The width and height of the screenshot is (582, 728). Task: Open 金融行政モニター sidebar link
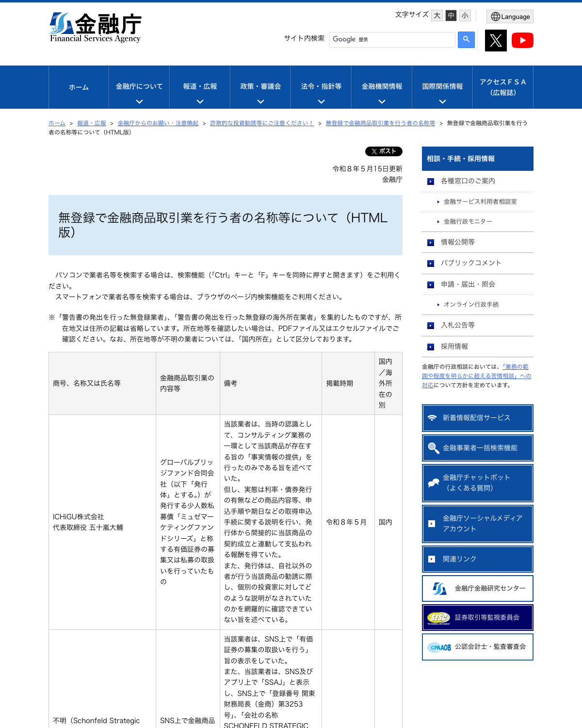[468, 222]
